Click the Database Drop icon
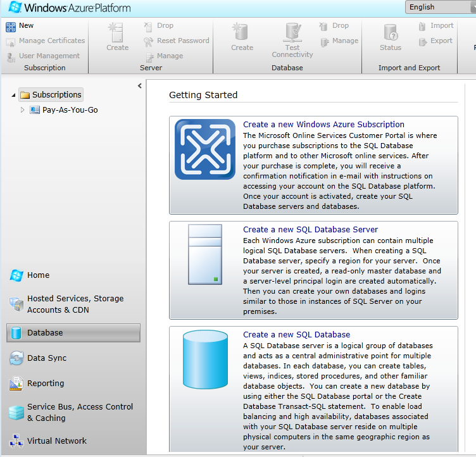This screenshot has height=457, width=476. click(323, 27)
